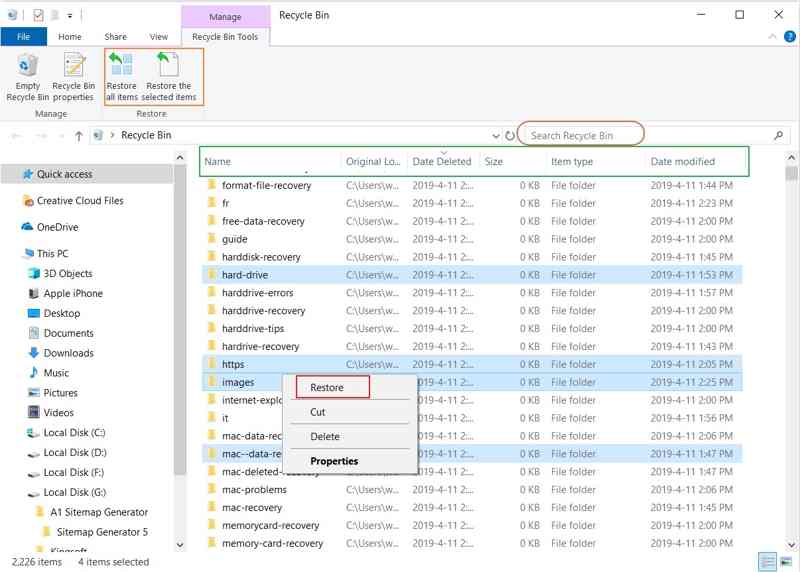Open Customize Quick Access Toolbar dropdown

(x=70, y=16)
